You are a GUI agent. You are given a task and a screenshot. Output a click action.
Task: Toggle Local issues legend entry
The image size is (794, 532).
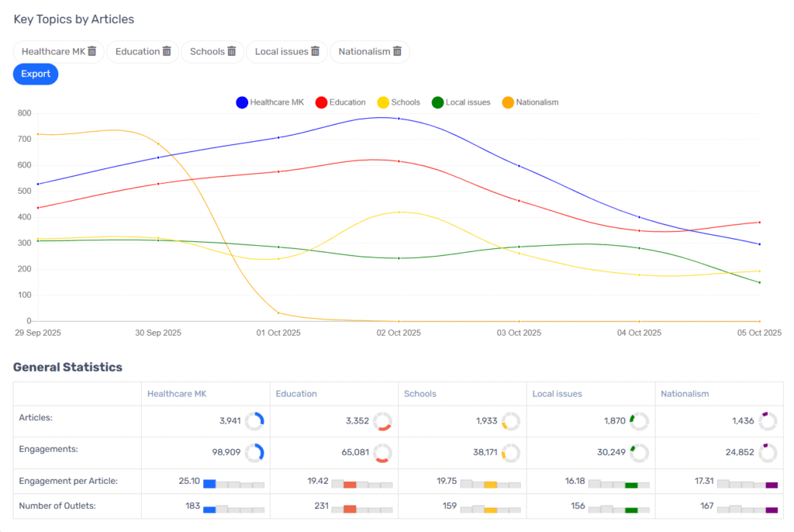[x=461, y=102]
